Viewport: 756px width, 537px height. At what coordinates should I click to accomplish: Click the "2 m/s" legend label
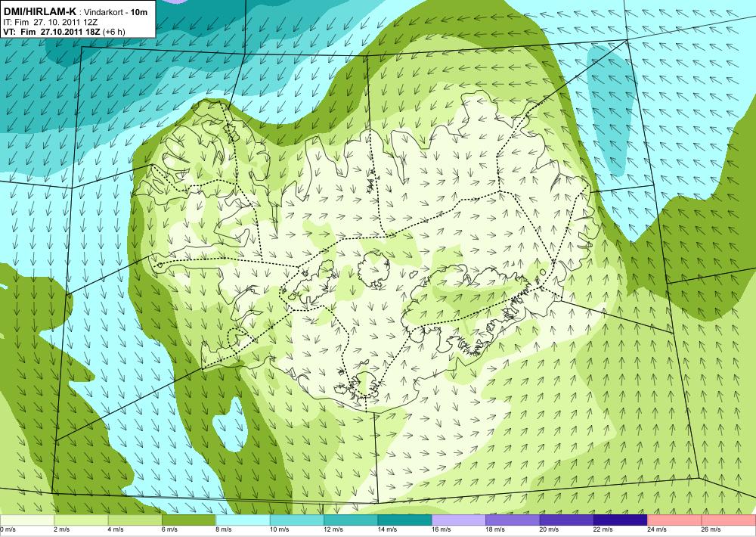tap(62, 529)
